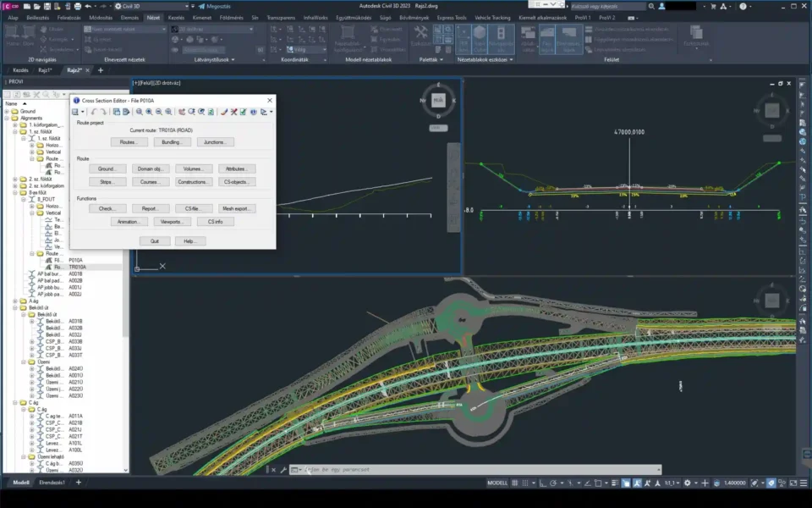The width and height of the screenshot is (812, 508).
Task: Click the green refresh icon in editor toolbar
Action: (x=211, y=112)
